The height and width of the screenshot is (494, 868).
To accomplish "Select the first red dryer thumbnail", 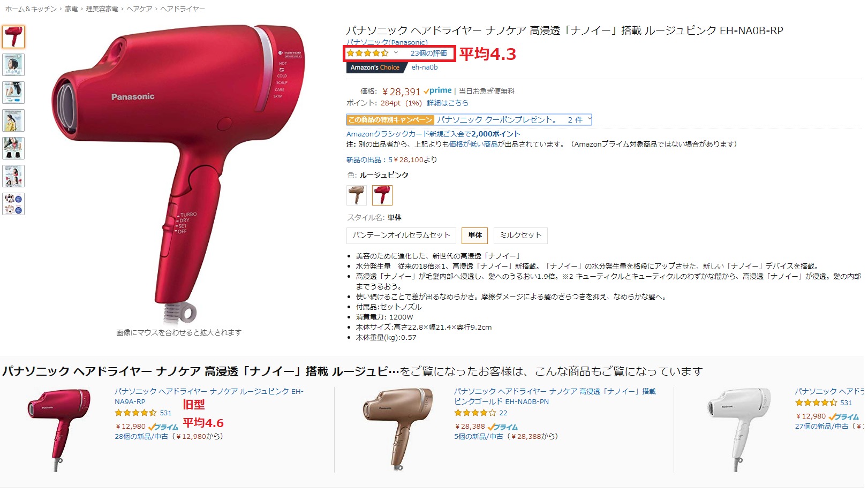I will [x=13, y=37].
